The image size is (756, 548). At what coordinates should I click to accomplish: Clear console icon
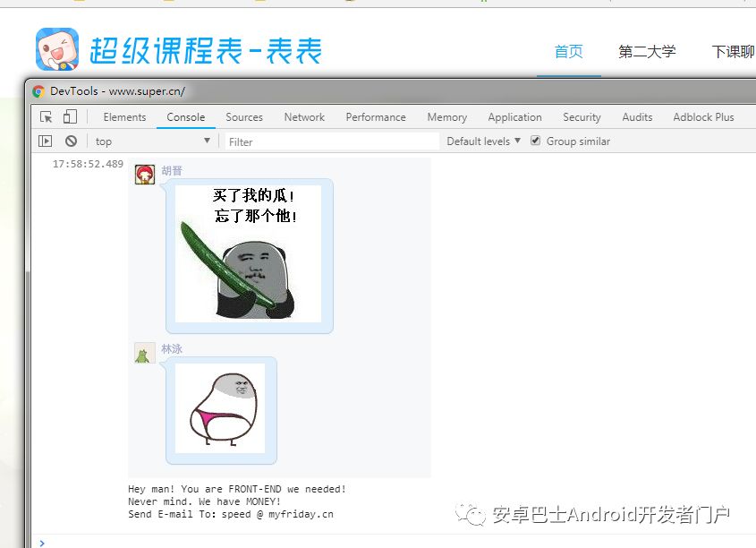(71, 141)
